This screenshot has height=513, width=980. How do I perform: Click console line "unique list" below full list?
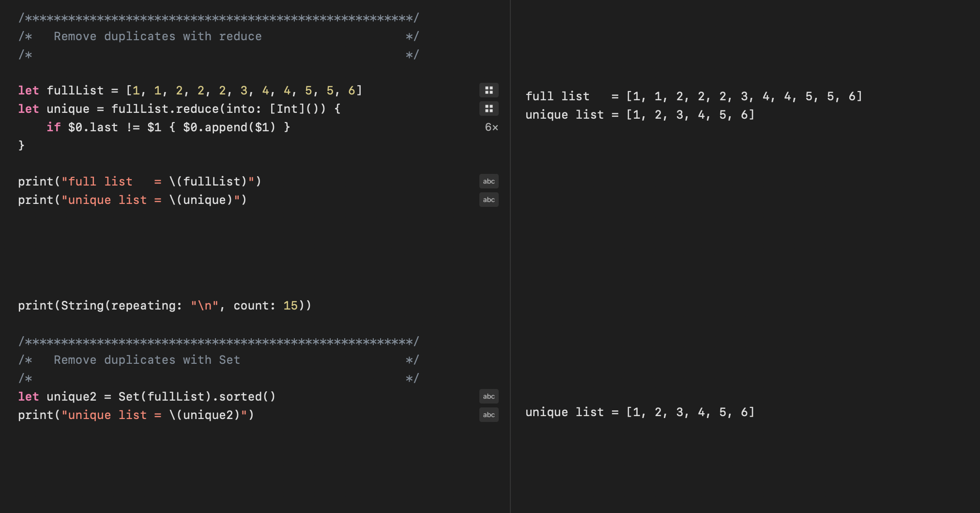pyautogui.click(x=640, y=115)
